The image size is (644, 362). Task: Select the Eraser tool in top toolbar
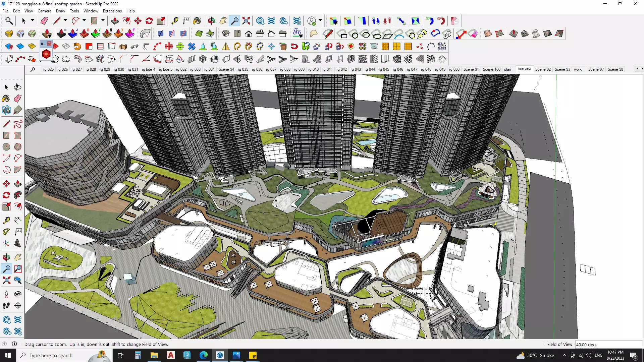click(44, 21)
